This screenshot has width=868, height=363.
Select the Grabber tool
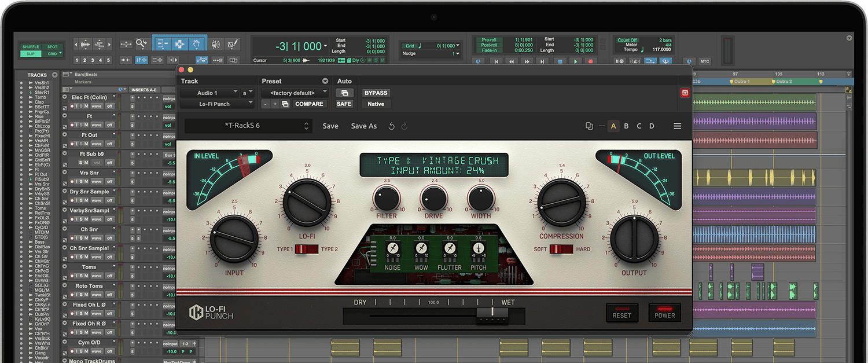196,45
